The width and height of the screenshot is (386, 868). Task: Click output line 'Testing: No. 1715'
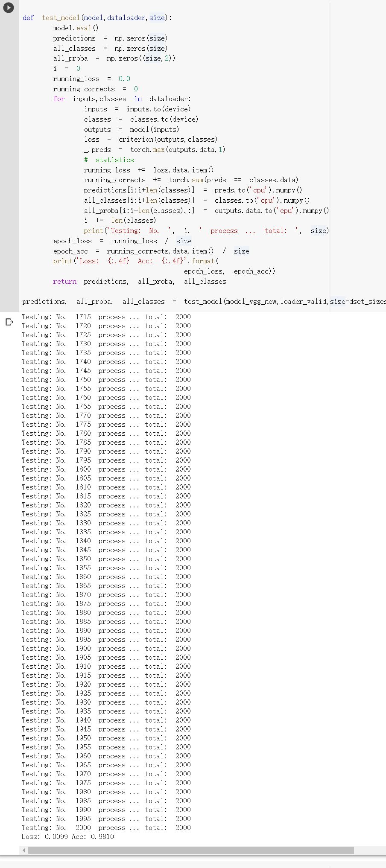[x=106, y=317]
